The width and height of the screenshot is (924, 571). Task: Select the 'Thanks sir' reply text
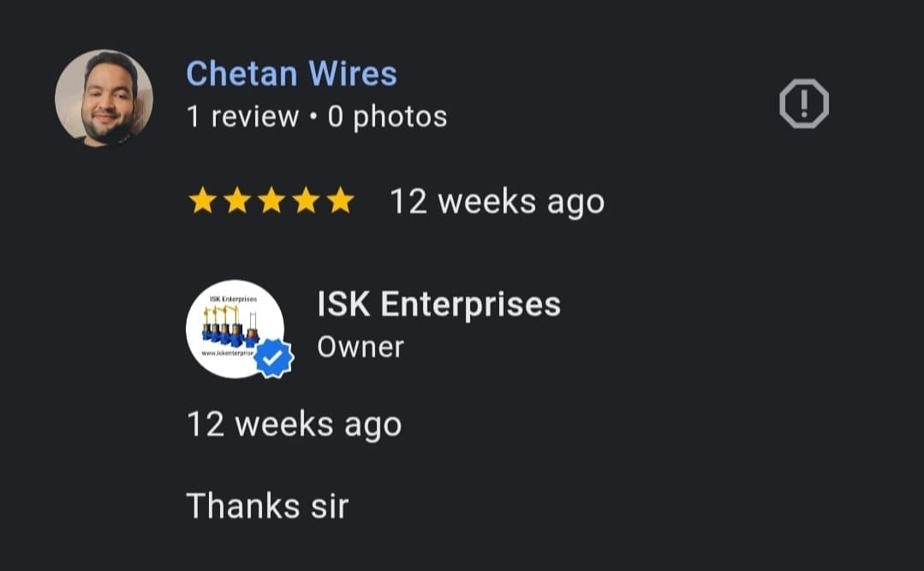(x=267, y=506)
